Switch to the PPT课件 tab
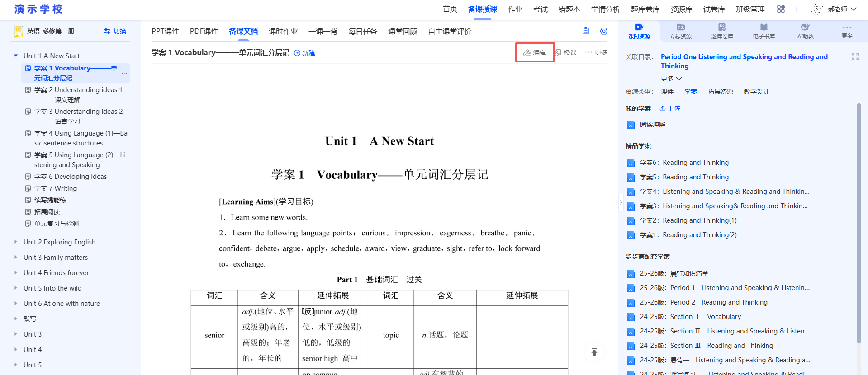The image size is (868, 375). tap(165, 31)
